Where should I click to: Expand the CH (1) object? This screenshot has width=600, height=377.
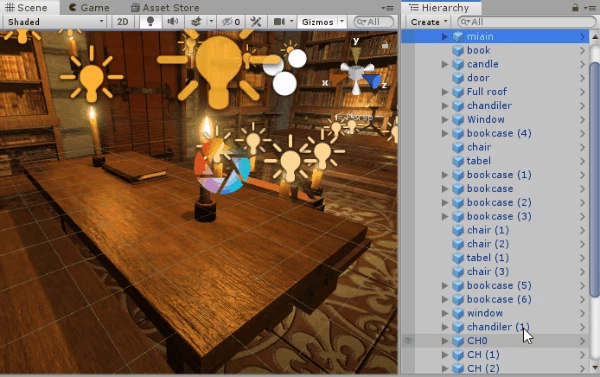tap(444, 354)
